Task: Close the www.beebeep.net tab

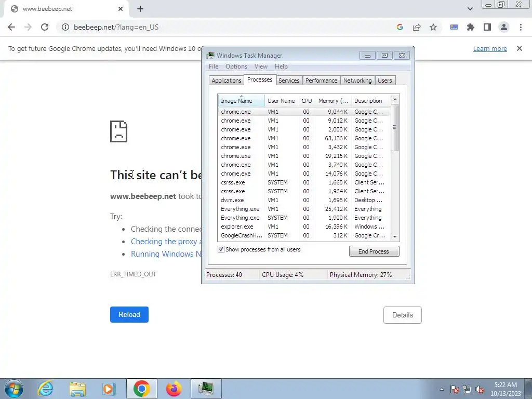Action: pyautogui.click(x=121, y=9)
